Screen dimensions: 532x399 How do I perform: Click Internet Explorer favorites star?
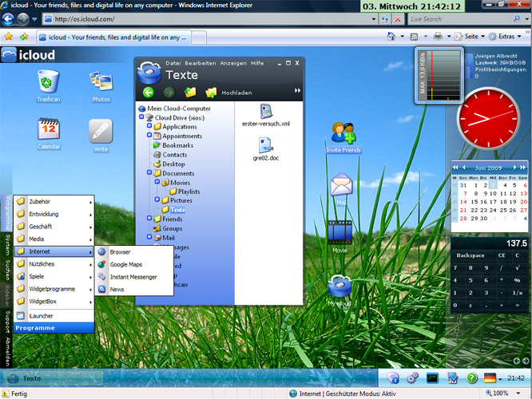point(9,37)
